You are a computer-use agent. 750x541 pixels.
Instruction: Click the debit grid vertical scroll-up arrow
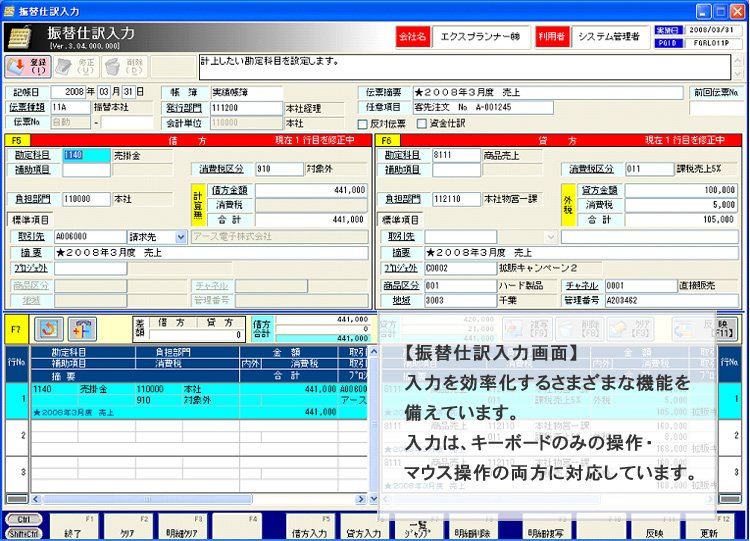(374, 352)
